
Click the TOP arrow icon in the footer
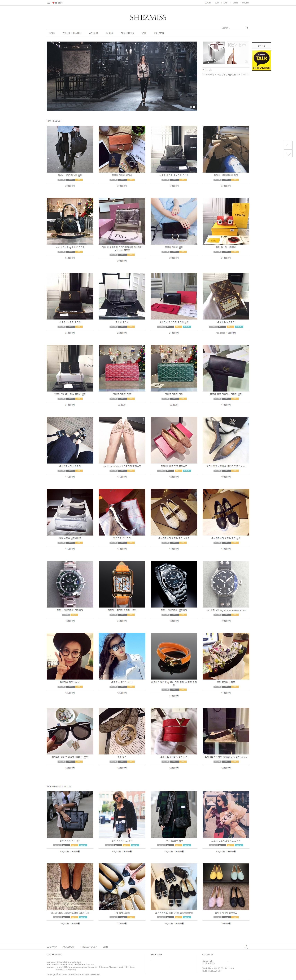pyautogui.click(x=246, y=947)
